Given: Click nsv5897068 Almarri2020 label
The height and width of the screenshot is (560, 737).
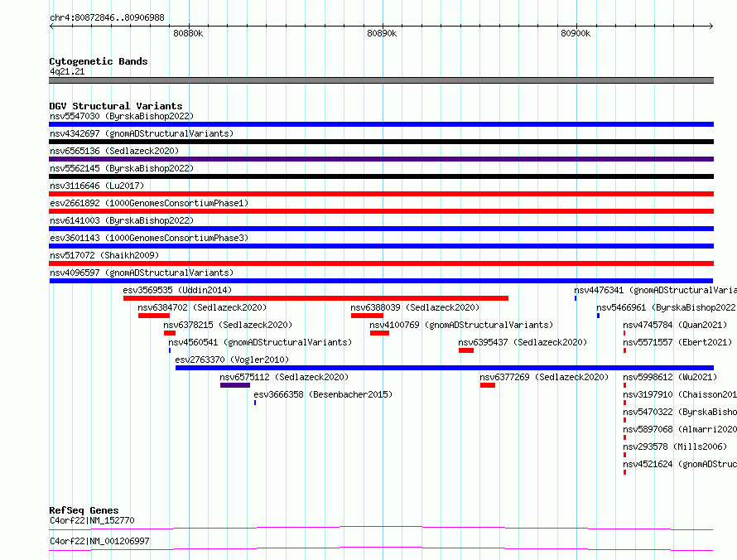Looking at the screenshot, I should click(x=680, y=429).
